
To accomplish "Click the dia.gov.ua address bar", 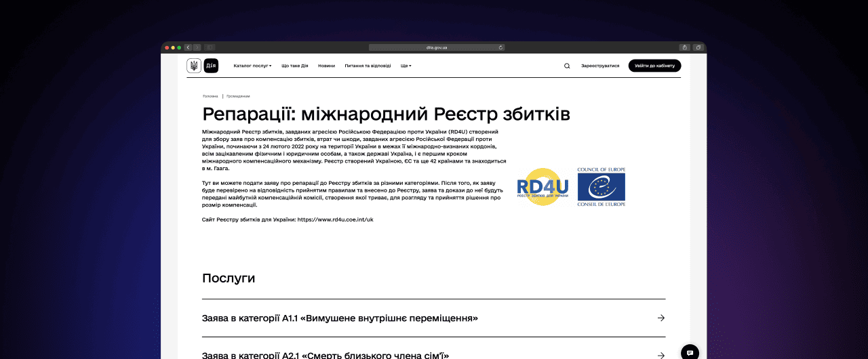I will tap(437, 47).
